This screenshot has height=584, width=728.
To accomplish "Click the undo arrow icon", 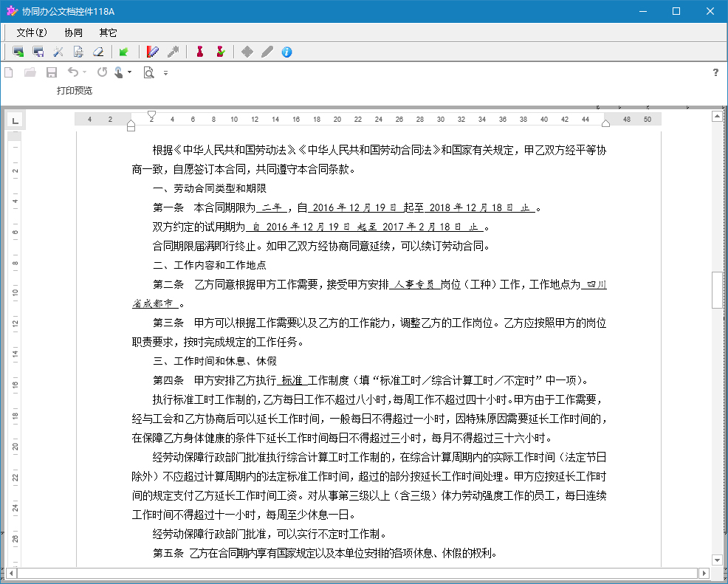I will [73, 72].
